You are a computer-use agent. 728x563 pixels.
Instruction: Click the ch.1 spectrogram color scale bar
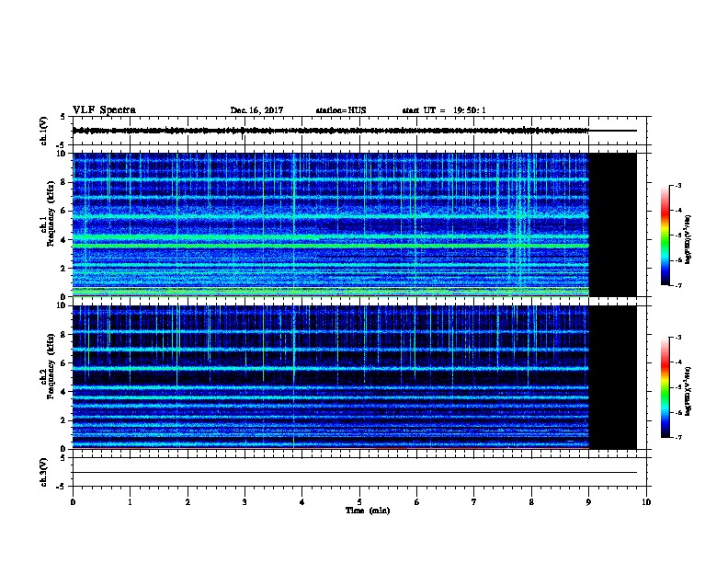(x=665, y=236)
